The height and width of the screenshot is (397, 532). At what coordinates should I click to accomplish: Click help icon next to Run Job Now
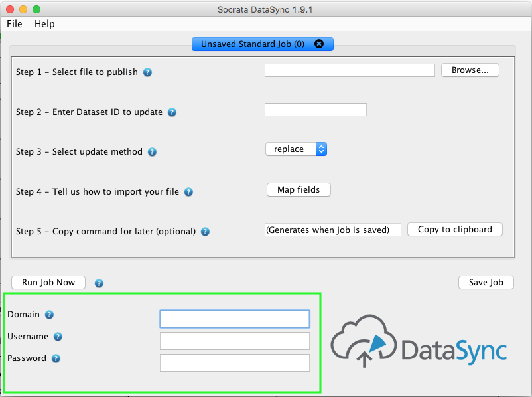coord(99,283)
